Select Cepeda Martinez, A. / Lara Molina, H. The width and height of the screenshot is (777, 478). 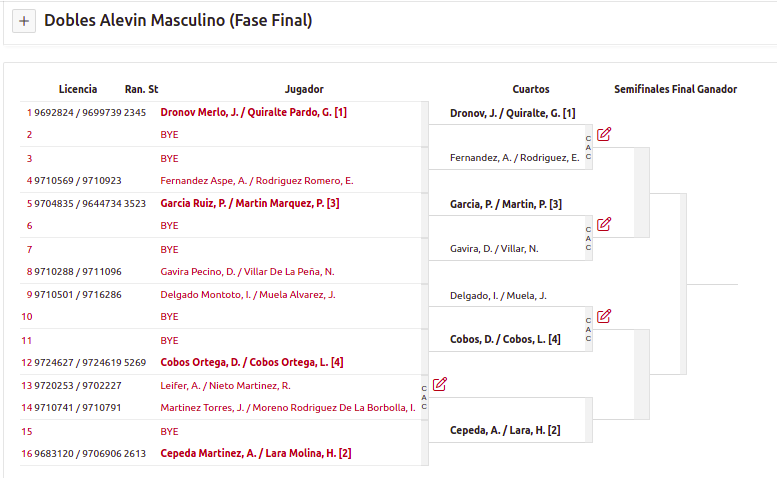[x=256, y=453]
